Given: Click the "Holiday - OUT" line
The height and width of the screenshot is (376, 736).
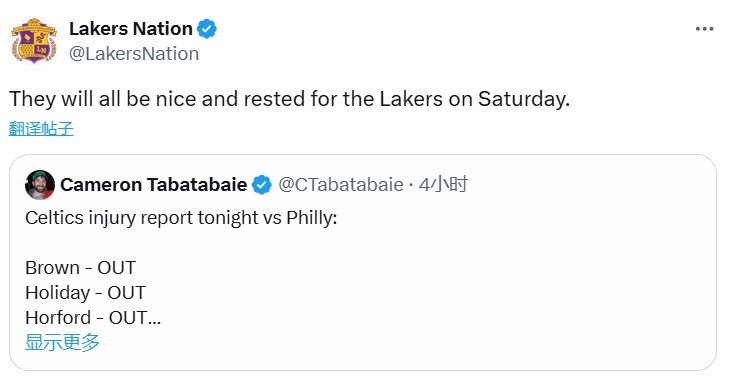Looking at the screenshot, I should (85, 292).
